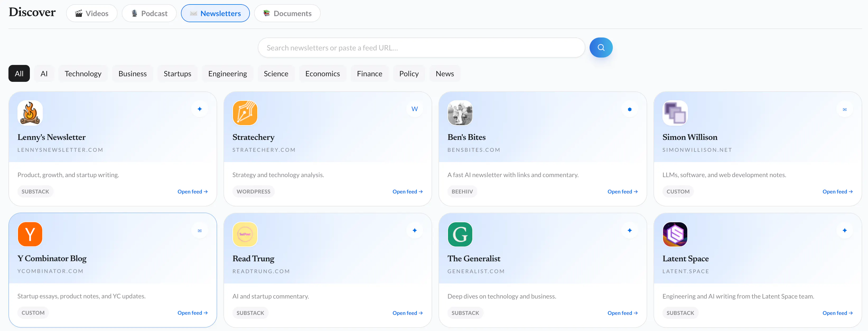Click the Read Trung SatPost thumbnail
Image resolution: width=868 pixels, height=331 pixels.
tap(245, 234)
